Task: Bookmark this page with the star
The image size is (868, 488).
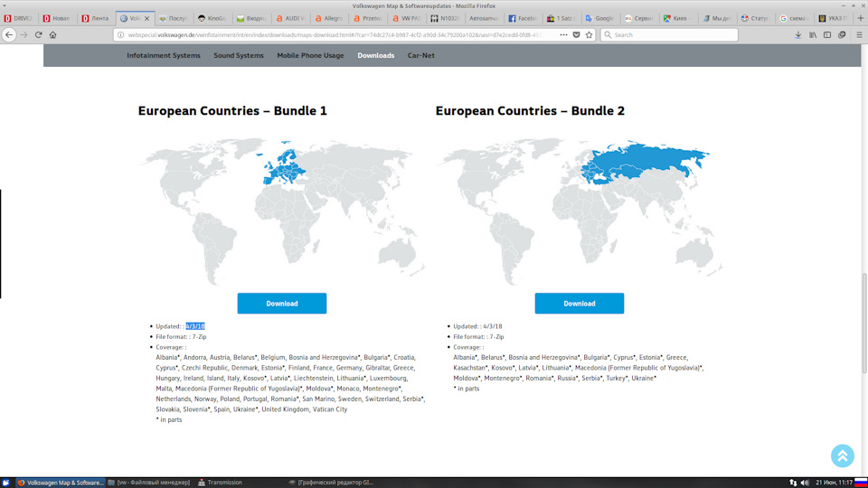Action: tap(589, 35)
